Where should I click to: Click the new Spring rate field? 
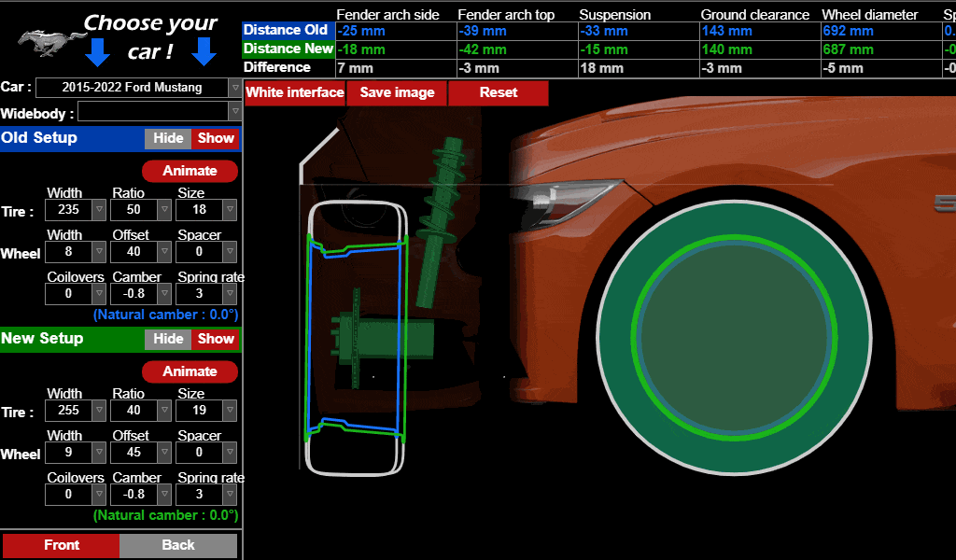[x=201, y=494]
